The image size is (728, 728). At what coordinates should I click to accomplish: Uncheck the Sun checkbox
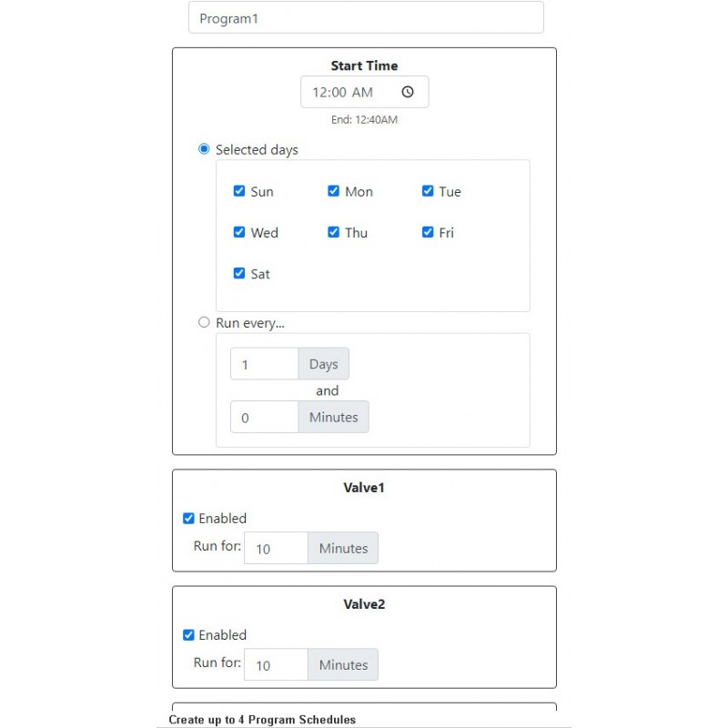(x=239, y=191)
